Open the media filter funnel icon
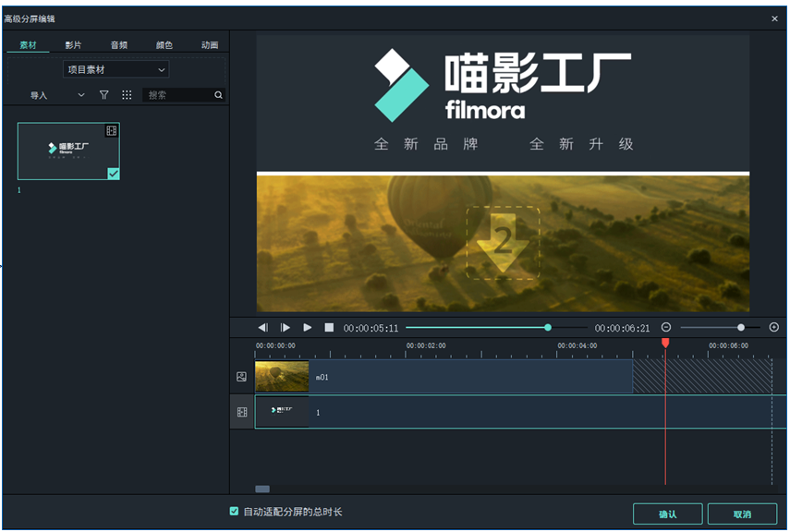 pos(103,95)
